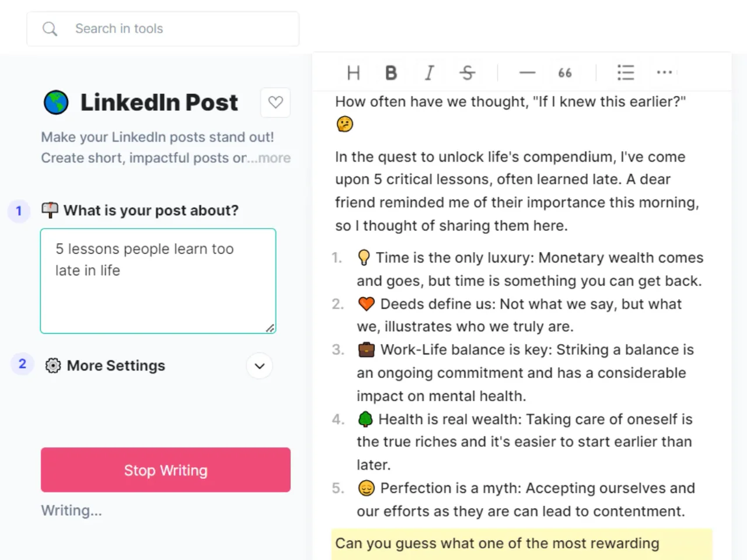Viewport: 747px width, 560px height.
Task: Insert a blockquote
Action: point(565,73)
